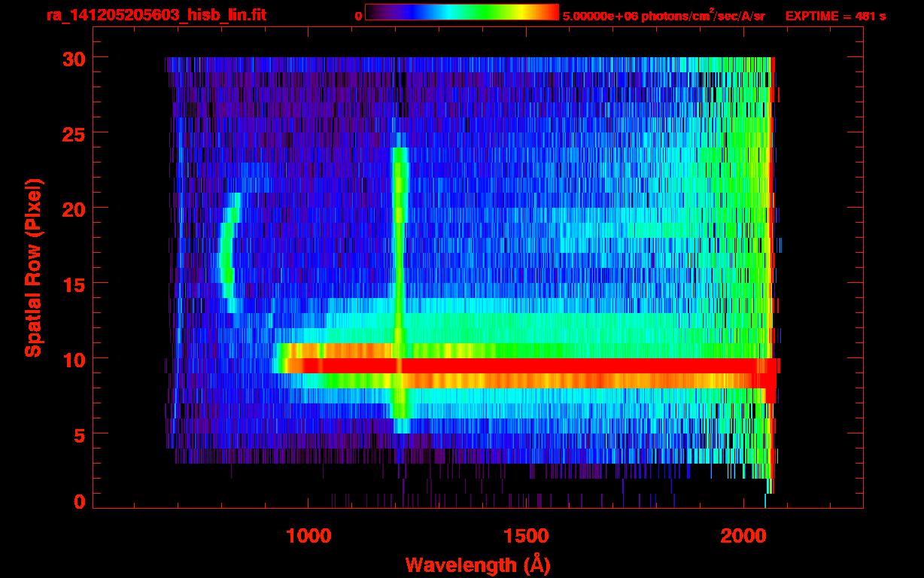Click the y-axis tick label 25

click(x=74, y=133)
